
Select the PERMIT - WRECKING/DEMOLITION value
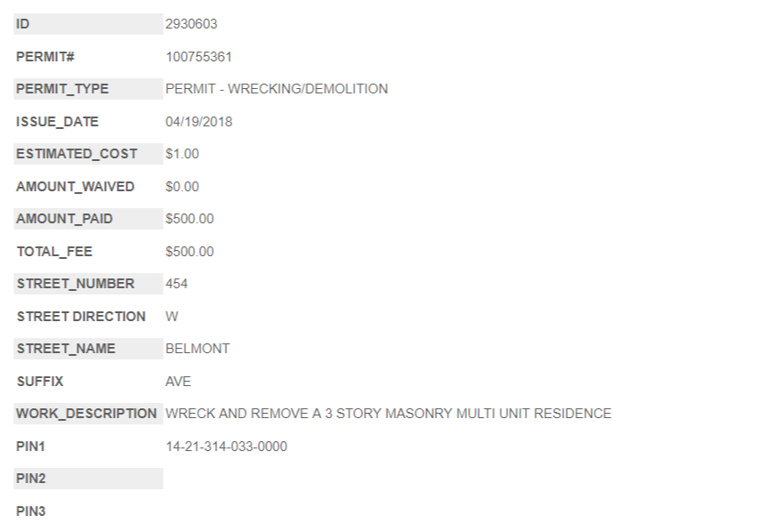(x=277, y=89)
